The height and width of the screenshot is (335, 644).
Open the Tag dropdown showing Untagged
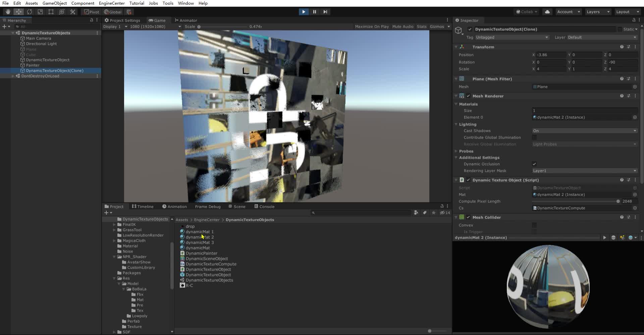coord(512,37)
